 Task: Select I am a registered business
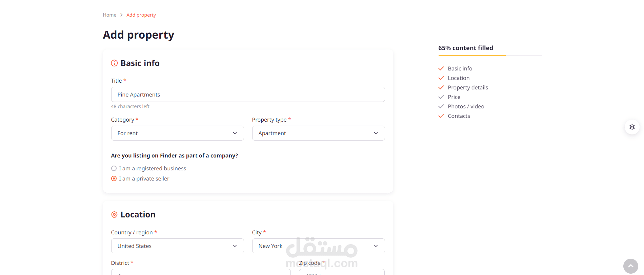[x=114, y=168]
